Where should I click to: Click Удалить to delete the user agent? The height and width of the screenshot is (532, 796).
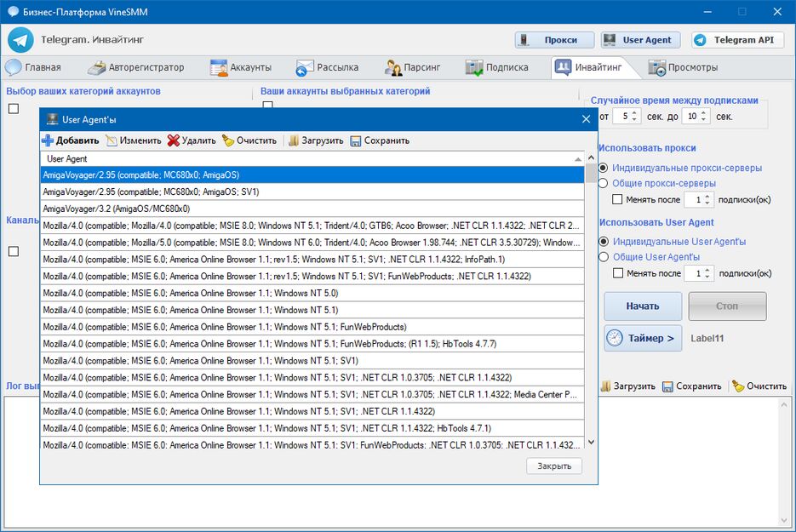click(x=192, y=140)
